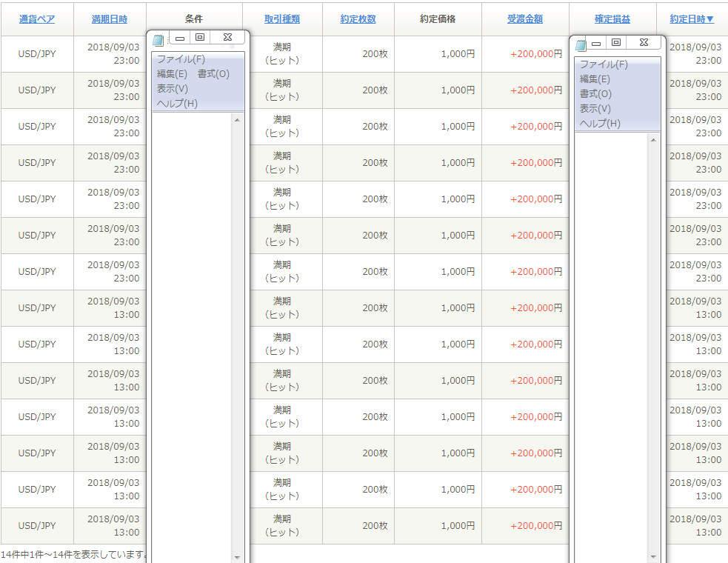Minimize the right Notepad window

pyautogui.click(x=596, y=43)
